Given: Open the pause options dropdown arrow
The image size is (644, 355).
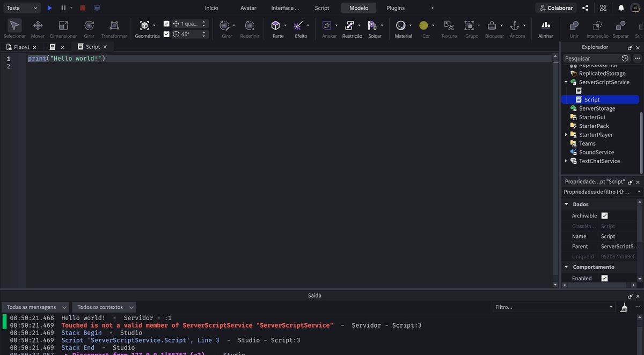Looking at the screenshot, I should (71, 8).
